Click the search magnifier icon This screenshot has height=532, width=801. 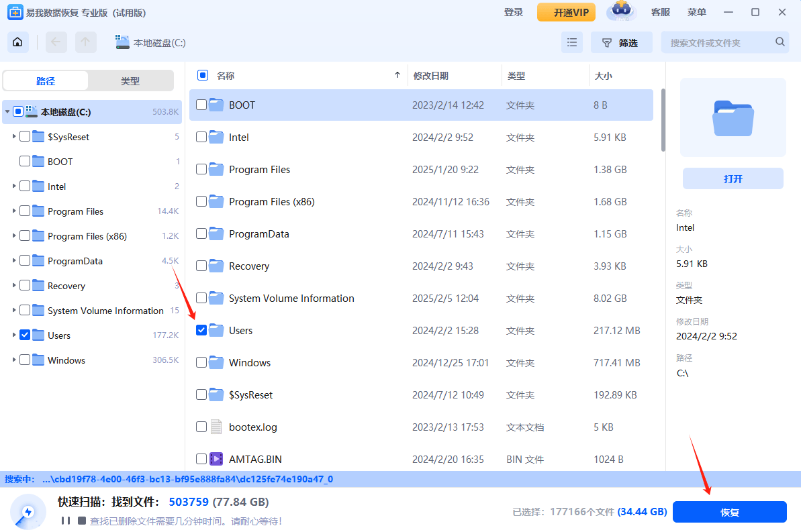pyautogui.click(x=780, y=42)
